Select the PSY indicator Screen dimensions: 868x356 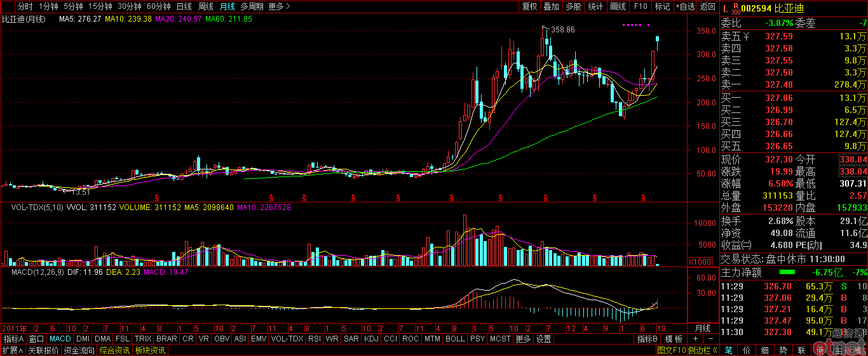[478, 339]
